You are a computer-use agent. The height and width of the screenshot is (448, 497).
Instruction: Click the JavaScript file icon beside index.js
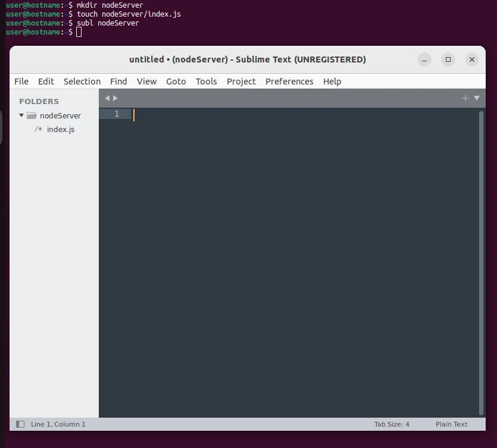(38, 129)
